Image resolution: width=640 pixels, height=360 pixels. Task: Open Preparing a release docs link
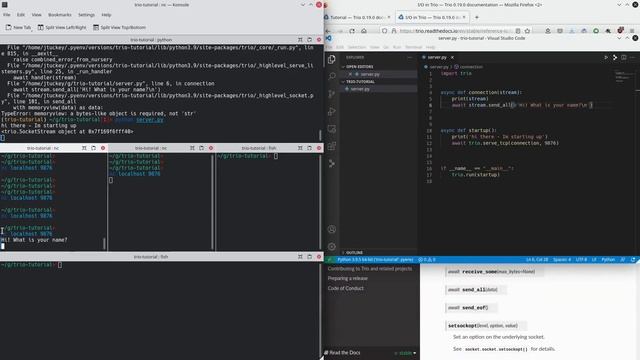(x=348, y=278)
